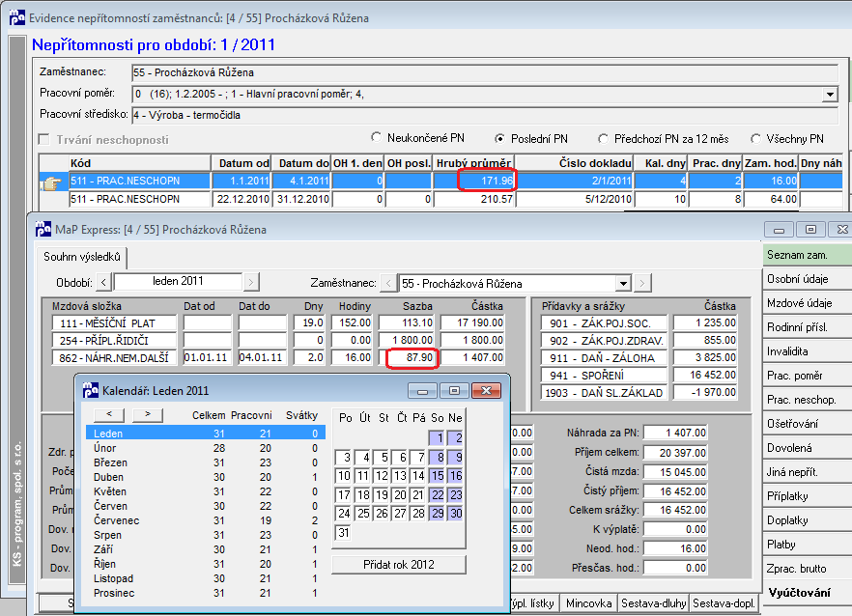Click the pointing hand row marker icon

click(51, 183)
